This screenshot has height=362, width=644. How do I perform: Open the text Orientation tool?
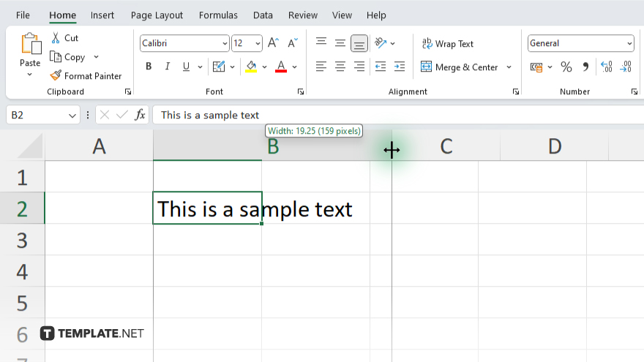(x=381, y=43)
